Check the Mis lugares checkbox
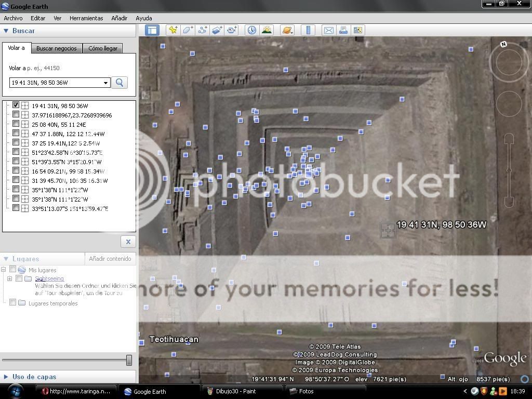Viewport: 532px width, 399px height. point(12,270)
